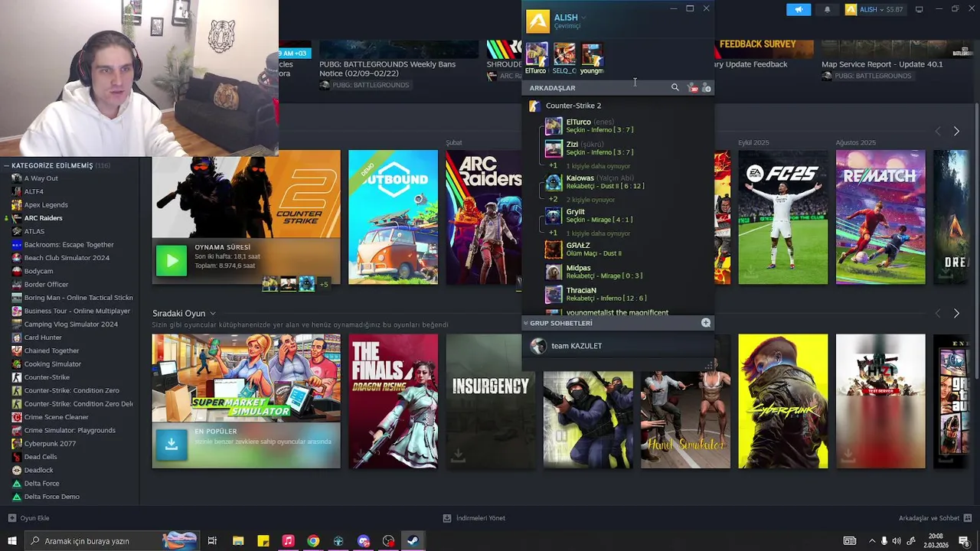
Task: Open Apple Music from the taskbar
Action: (288, 541)
